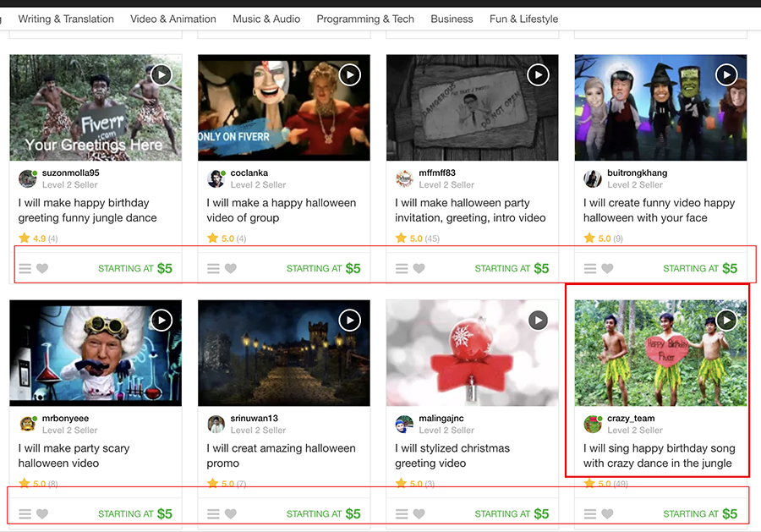The image size is (761, 532).
Task: Click srinuwan13 seller username
Action: (254, 419)
